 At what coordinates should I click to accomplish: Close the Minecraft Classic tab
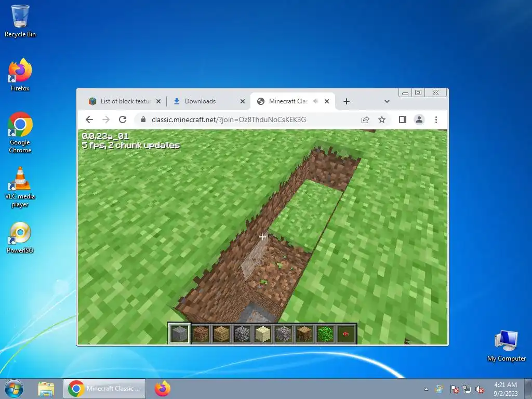point(327,101)
